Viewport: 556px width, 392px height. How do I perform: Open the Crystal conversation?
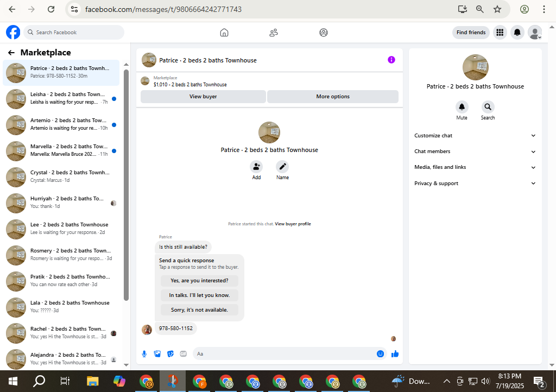pyautogui.click(x=61, y=177)
